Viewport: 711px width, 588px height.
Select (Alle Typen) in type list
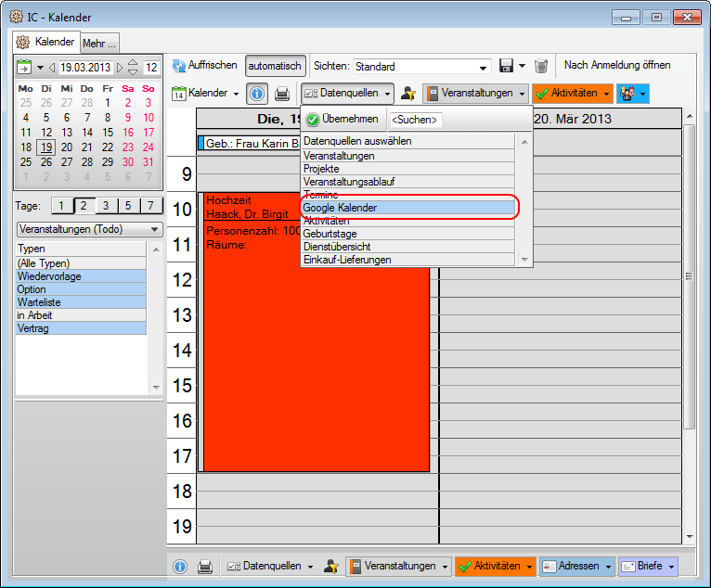tap(81, 263)
